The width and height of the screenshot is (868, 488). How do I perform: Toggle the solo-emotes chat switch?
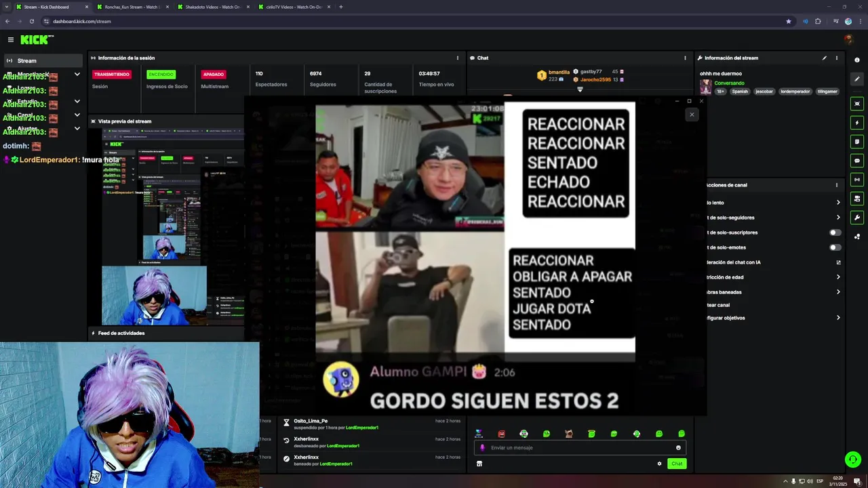point(835,247)
